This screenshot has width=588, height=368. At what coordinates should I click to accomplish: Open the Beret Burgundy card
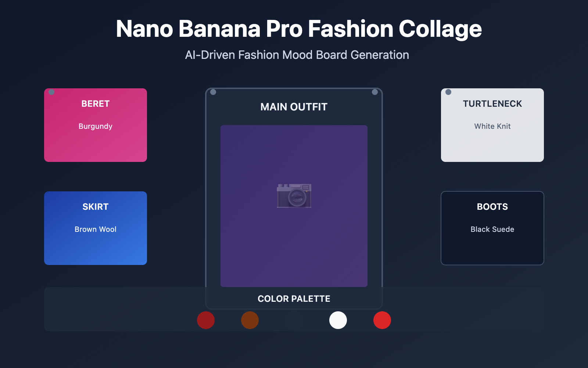(95, 125)
